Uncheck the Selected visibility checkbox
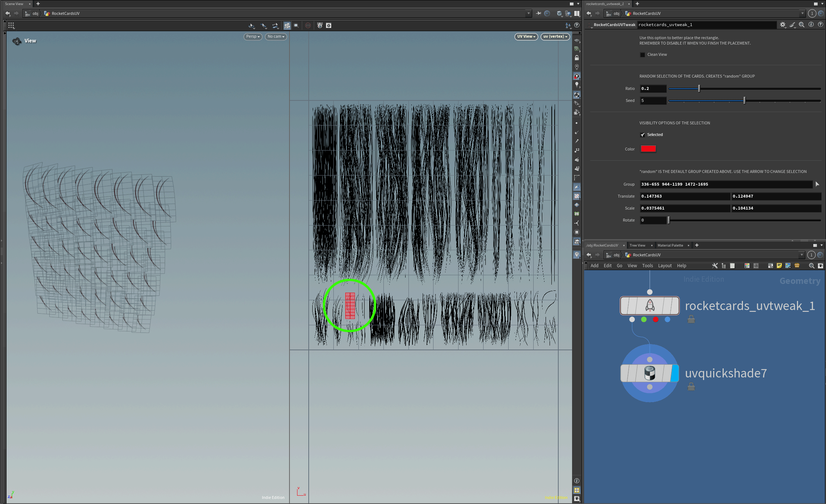826x504 pixels. (642, 135)
